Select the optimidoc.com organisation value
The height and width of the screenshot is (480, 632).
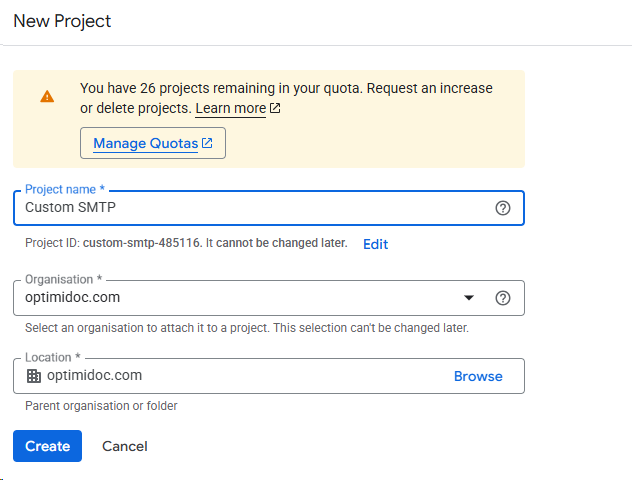coord(73,298)
